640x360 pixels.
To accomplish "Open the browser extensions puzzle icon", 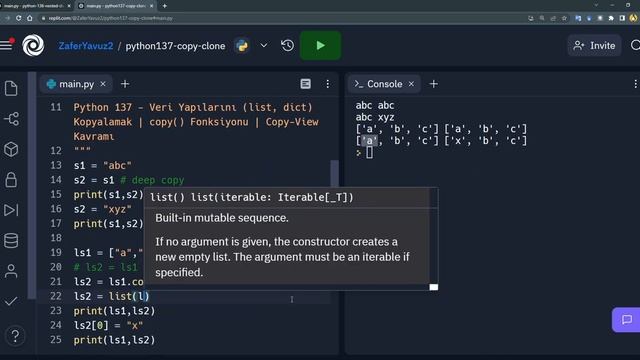I will click(x=611, y=18).
